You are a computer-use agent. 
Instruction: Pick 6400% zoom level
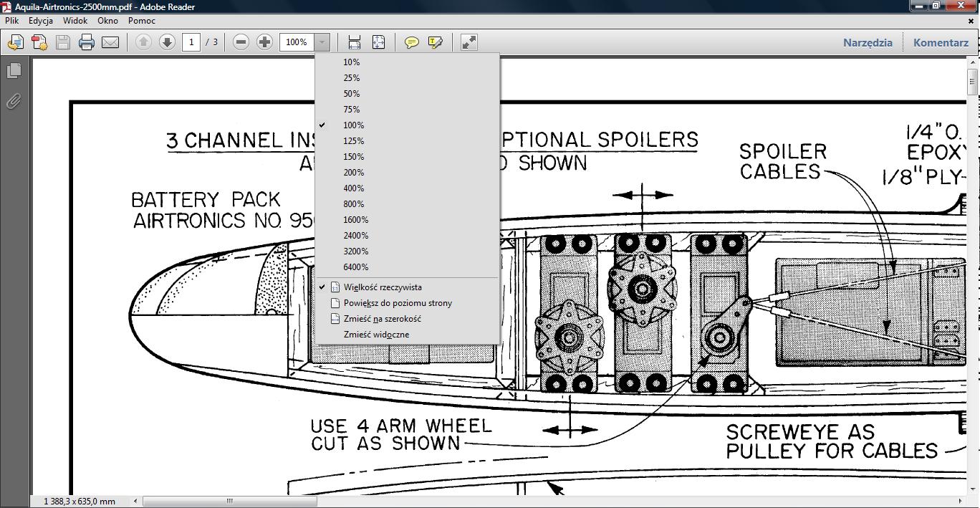[355, 267]
